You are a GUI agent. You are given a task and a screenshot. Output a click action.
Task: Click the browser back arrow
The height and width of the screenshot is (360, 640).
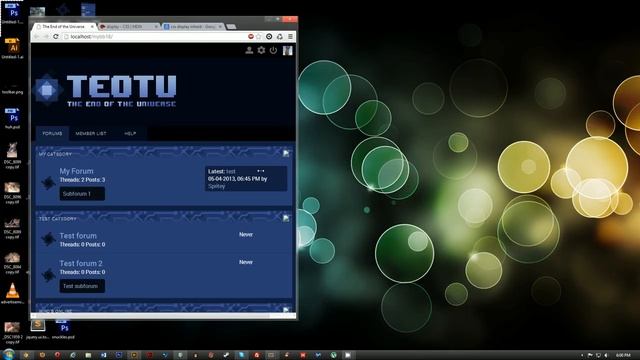coord(36,37)
